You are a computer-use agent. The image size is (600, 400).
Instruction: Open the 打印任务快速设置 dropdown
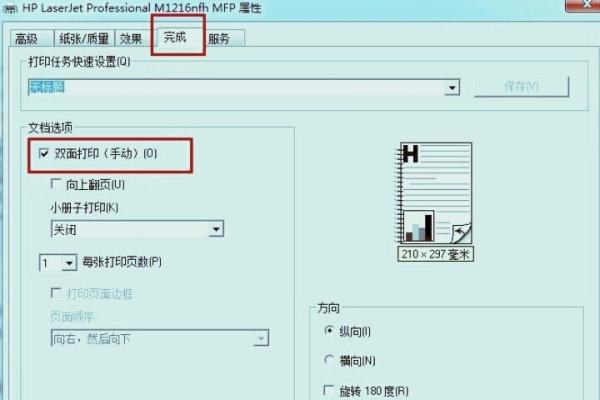pyautogui.click(x=452, y=88)
